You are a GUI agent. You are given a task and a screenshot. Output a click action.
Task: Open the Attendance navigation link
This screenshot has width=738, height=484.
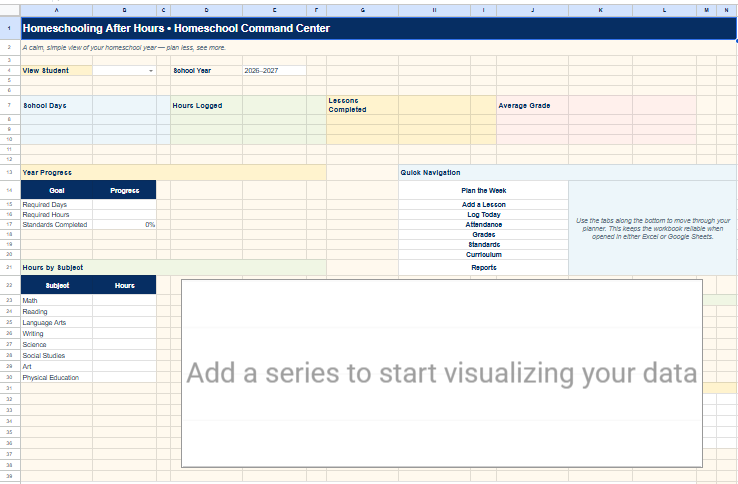click(483, 225)
